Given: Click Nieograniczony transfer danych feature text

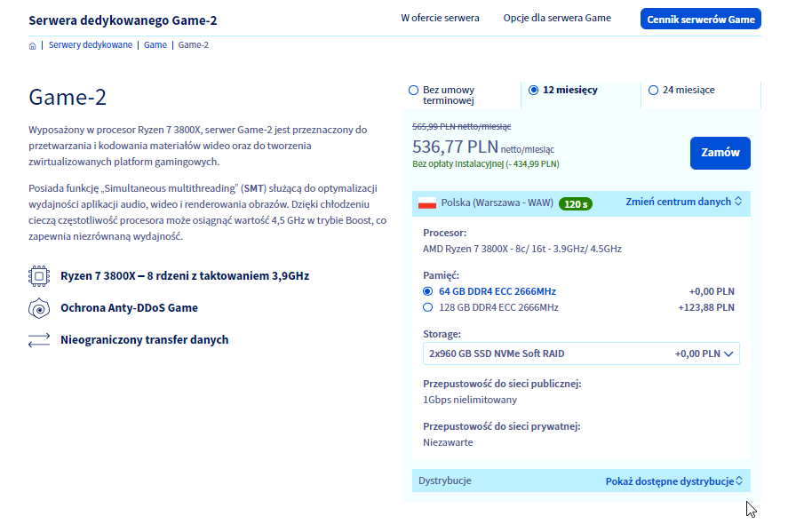Looking at the screenshot, I should (x=144, y=340).
